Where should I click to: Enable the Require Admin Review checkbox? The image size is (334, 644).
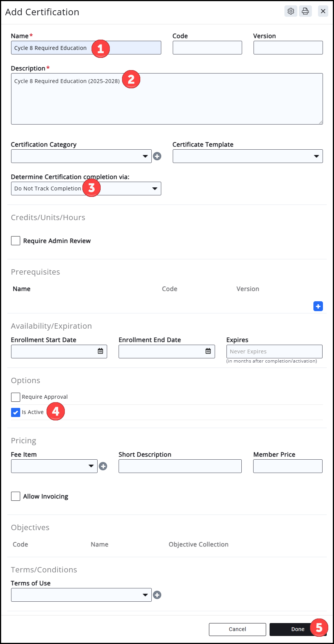(x=16, y=241)
